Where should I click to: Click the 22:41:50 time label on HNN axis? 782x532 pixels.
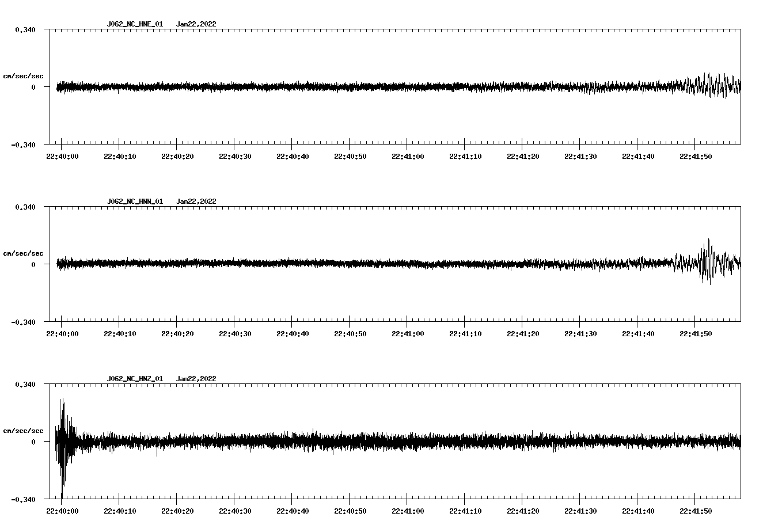point(696,334)
